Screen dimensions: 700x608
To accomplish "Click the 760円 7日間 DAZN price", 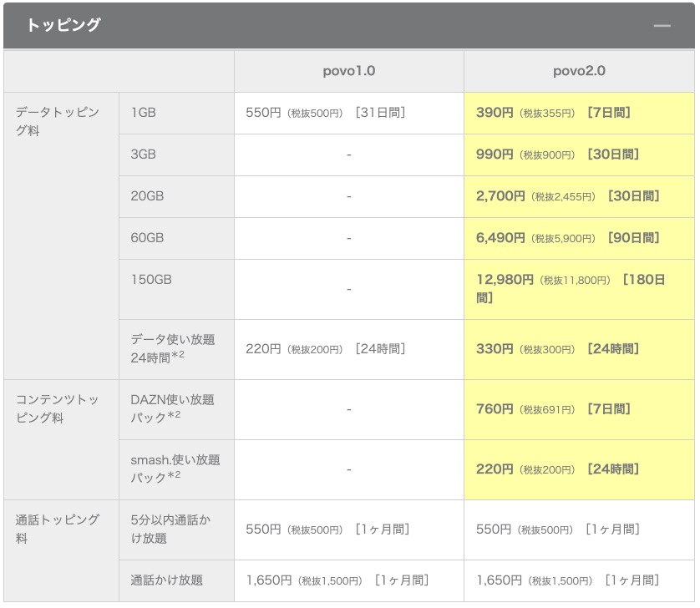I will click(553, 409).
